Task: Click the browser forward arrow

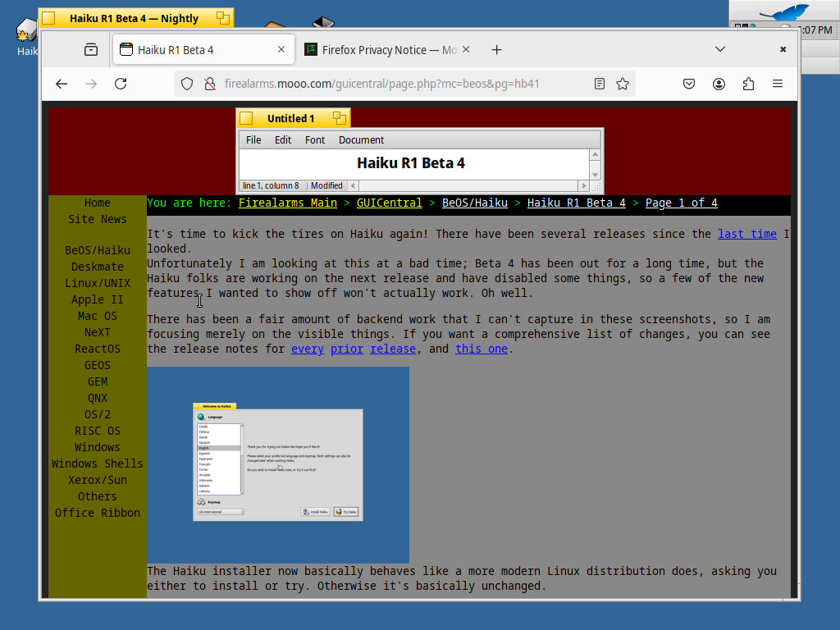Action: pos(91,84)
